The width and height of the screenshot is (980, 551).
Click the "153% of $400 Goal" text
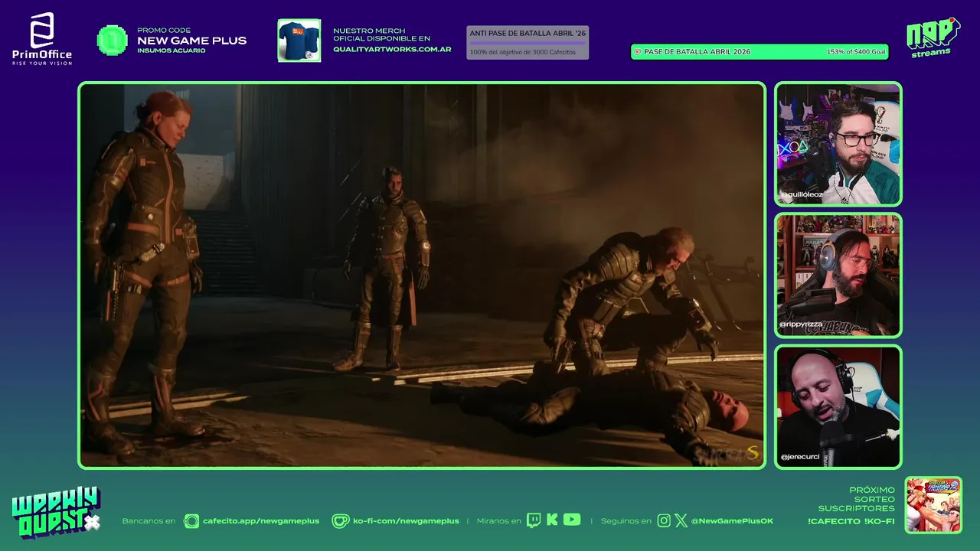point(856,52)
